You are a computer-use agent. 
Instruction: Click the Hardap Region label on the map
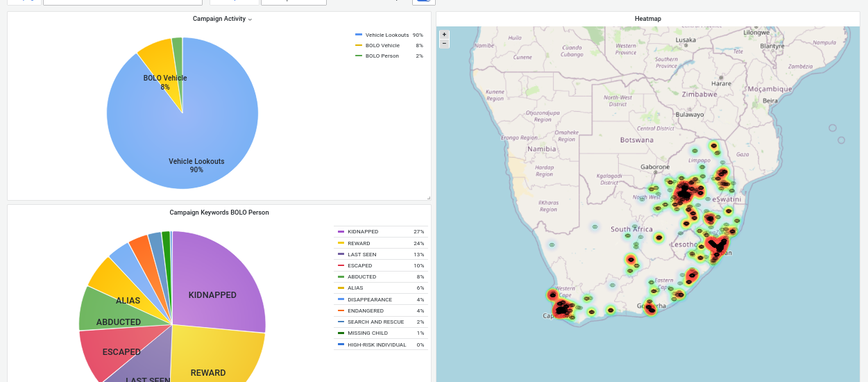544,171
